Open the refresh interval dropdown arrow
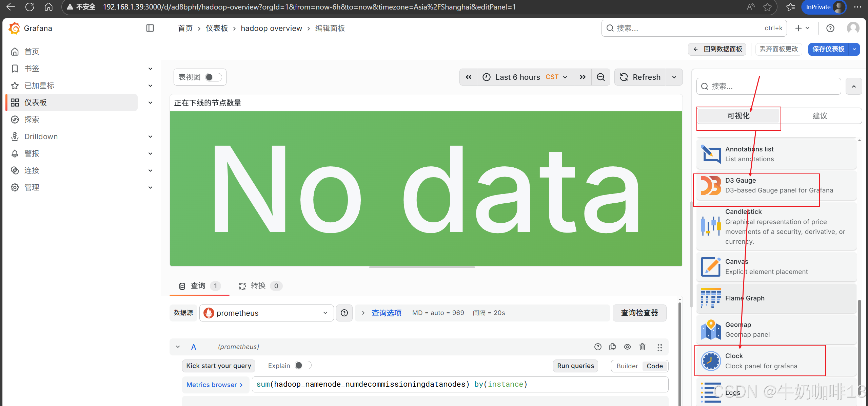Viewport: 868px width, 406px height. 674,77
